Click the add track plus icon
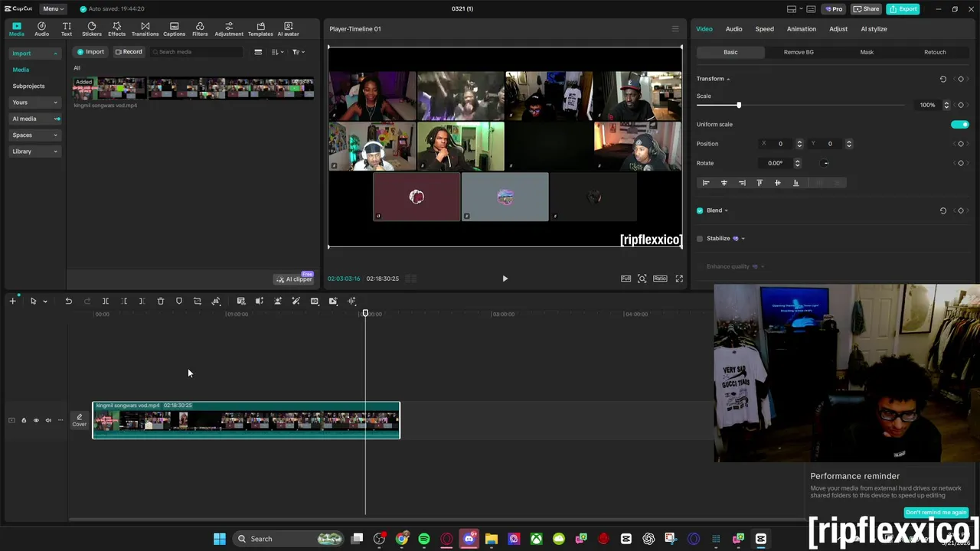 point(12,302)
